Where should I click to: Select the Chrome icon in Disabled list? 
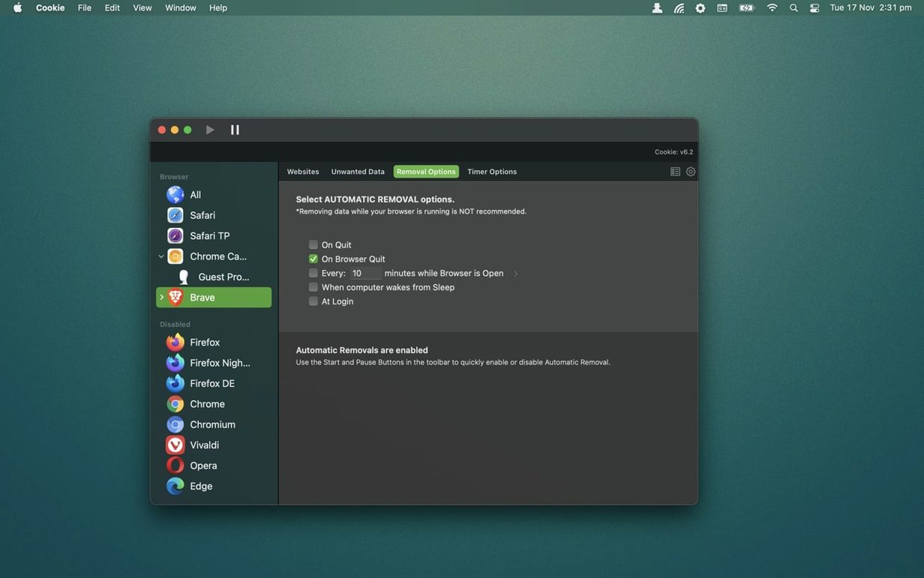click(x=175, y=404)
